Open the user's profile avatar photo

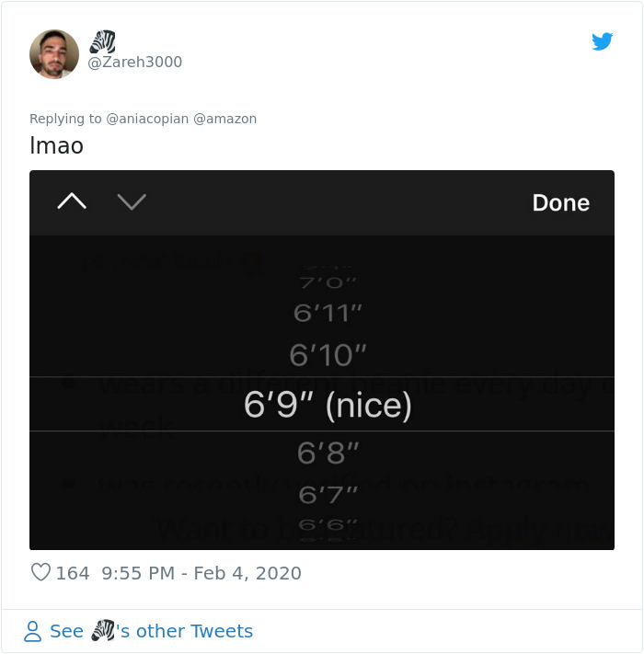click(x=54, y=53)
